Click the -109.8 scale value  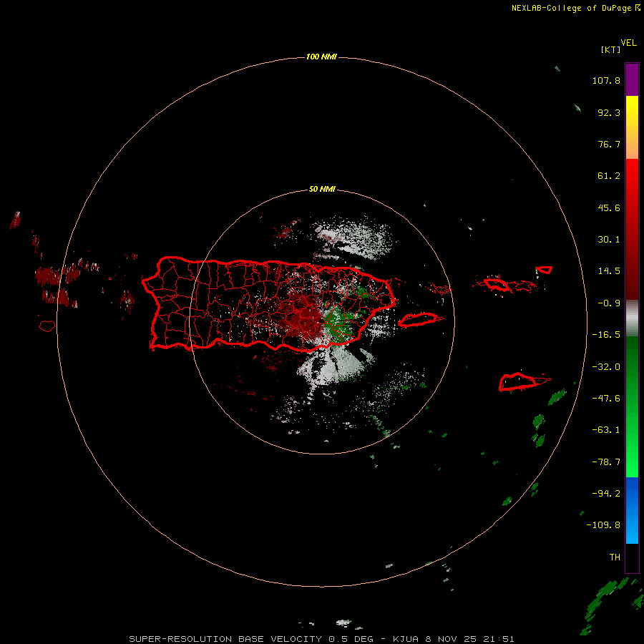tap(603, 525)
